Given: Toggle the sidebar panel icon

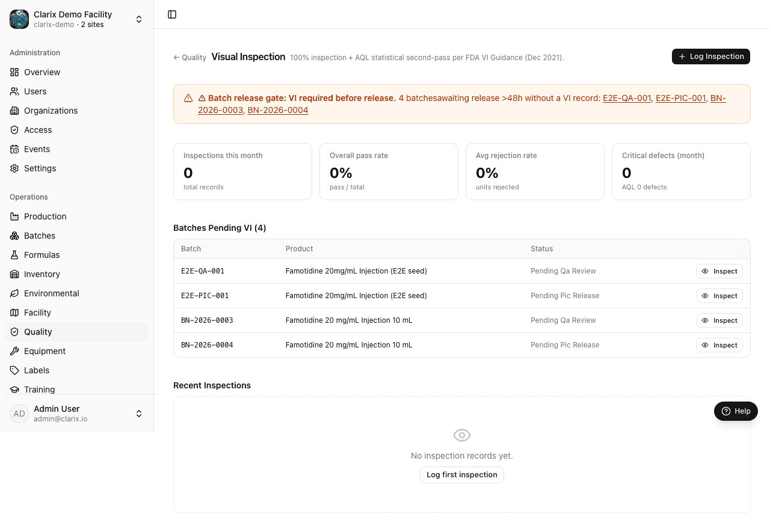Looking at the screenshot, I should pos(172,14).
